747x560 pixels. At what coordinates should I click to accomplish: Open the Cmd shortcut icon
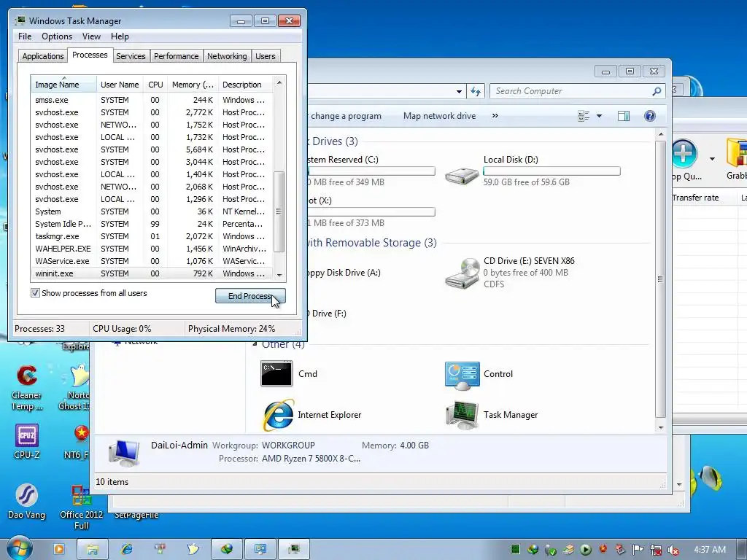[x=276, y=374]
